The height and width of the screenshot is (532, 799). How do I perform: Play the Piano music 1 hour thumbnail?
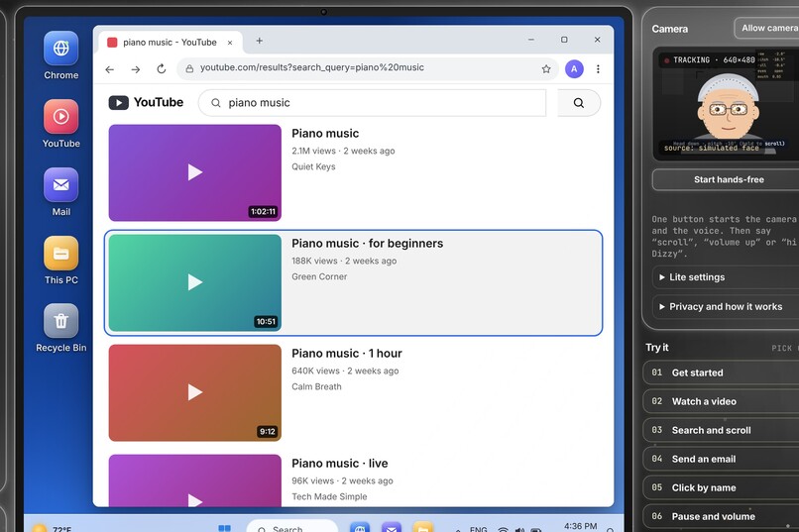[x=195, y=392]
